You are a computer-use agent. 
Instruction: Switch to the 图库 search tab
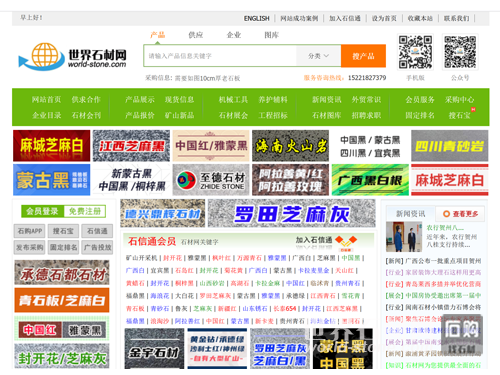[271, 35]
